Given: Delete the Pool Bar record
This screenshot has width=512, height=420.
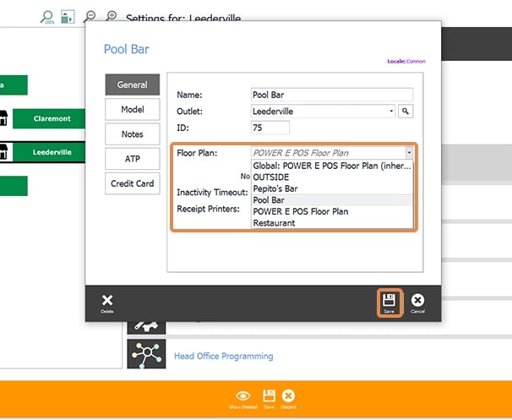Looking at the screenshot, I should [x=107, y=303].
